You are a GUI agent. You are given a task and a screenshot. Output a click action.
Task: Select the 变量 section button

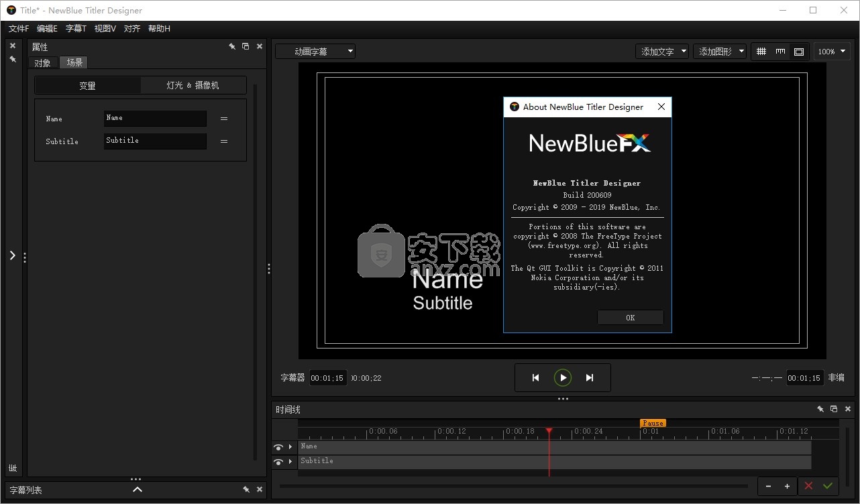pyautogui.click(x=88, y=86)
